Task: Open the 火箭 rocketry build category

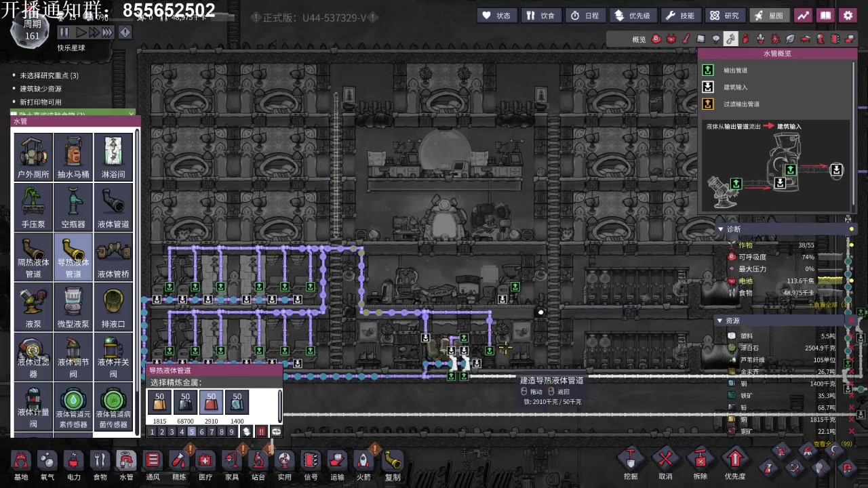Action: (363, 465)
